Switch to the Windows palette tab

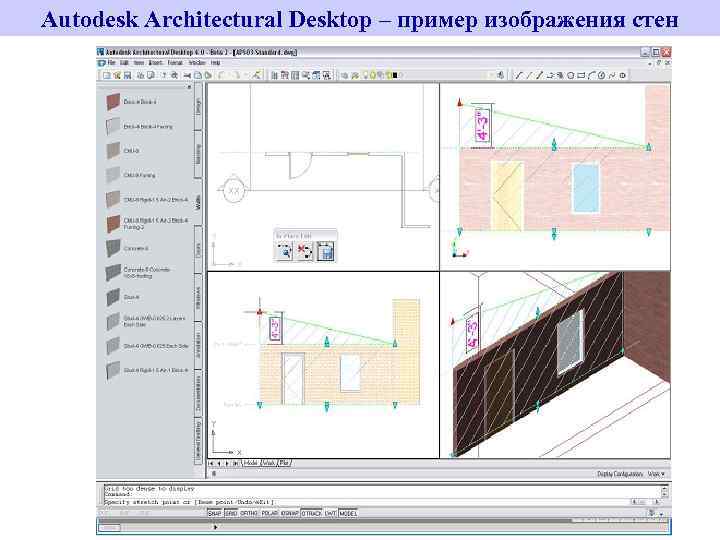tap(198, 298)
